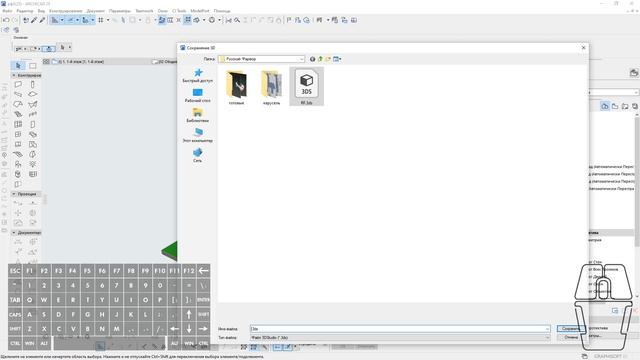The width and height of the screenshot is (640, 360).
Task: Open Этот компьютер in the places sidebar
Action: click(198, 136)
